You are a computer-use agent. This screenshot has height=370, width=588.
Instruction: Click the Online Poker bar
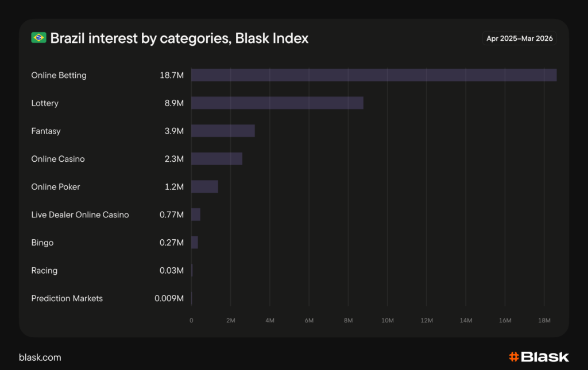click(x=204, y=186)
